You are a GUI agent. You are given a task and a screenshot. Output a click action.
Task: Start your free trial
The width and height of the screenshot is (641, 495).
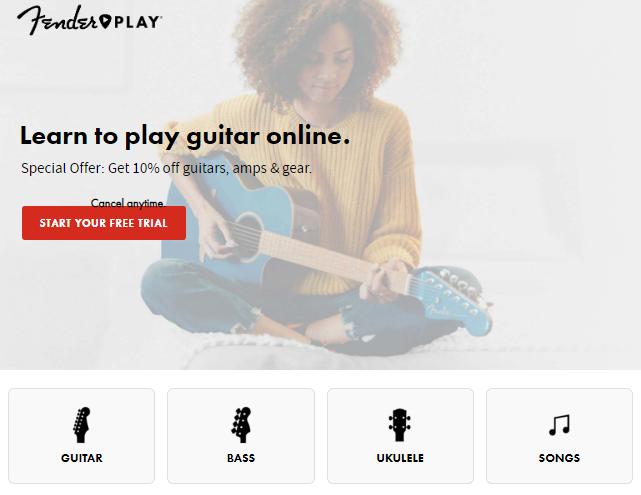point(104,223)
